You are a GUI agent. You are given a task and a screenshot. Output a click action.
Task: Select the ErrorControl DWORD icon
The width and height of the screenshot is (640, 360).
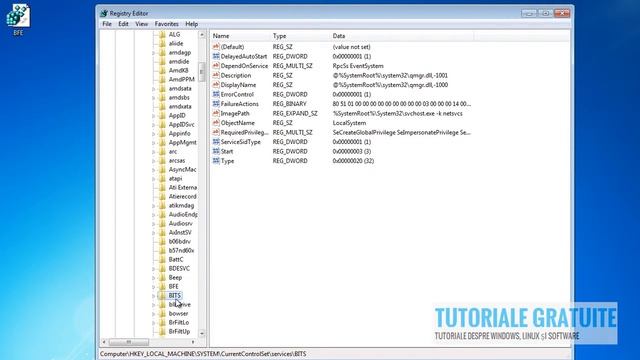216,94
